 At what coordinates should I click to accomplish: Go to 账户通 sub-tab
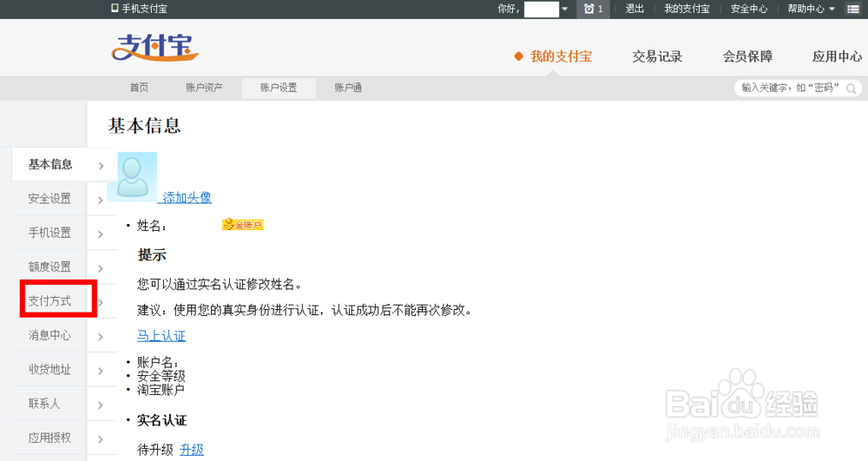pyautogui.click(x=348, y=88)
